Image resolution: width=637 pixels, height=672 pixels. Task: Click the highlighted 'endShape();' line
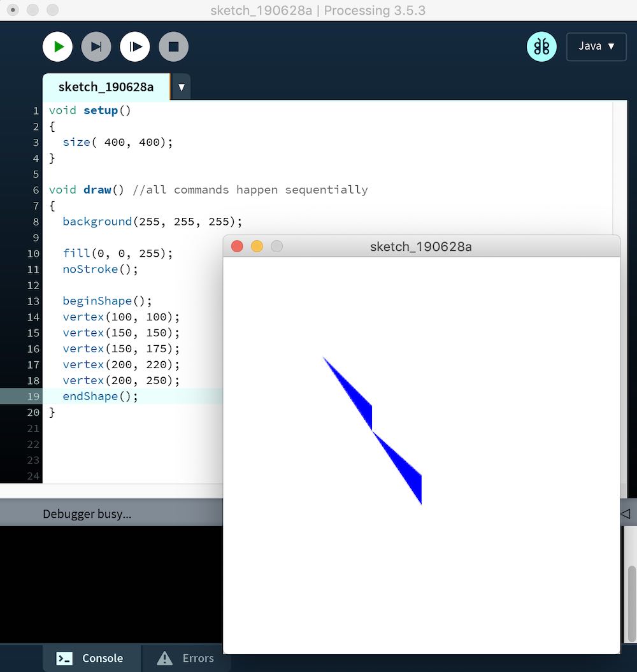click(100, 396)
